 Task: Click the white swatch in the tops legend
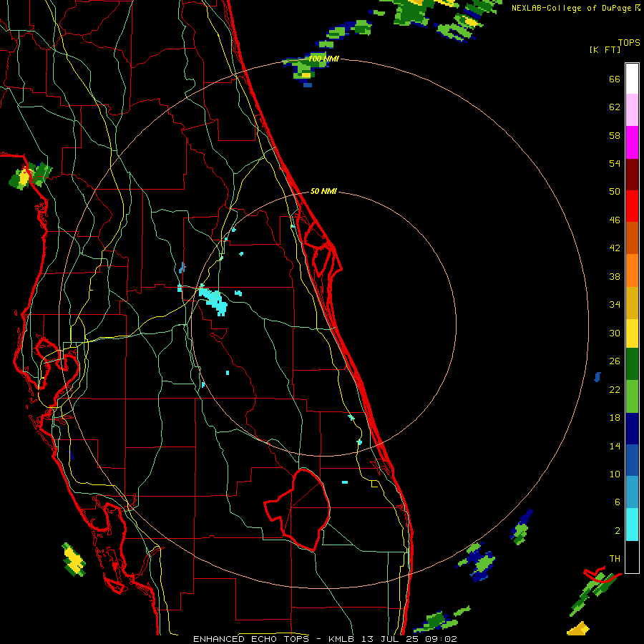tap(632, 79)
